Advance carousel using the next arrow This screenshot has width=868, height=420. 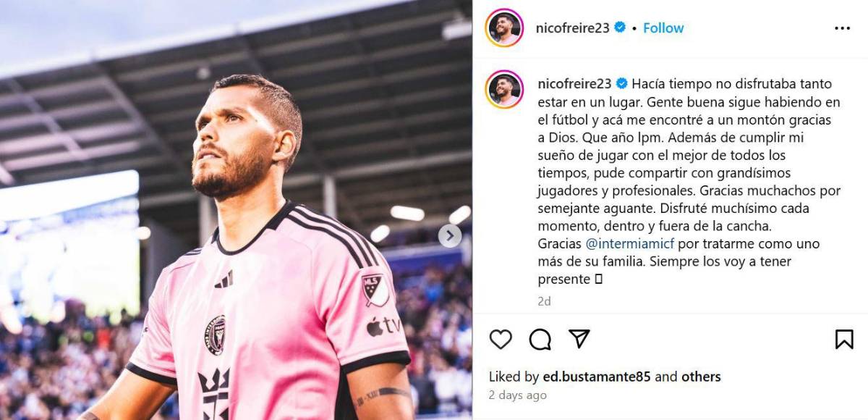coord(451,235)
